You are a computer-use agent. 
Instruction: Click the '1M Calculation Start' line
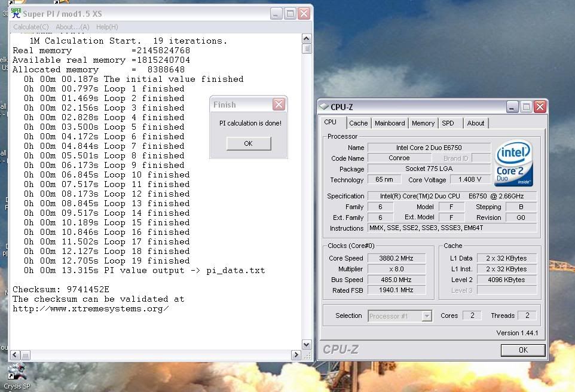129,41
